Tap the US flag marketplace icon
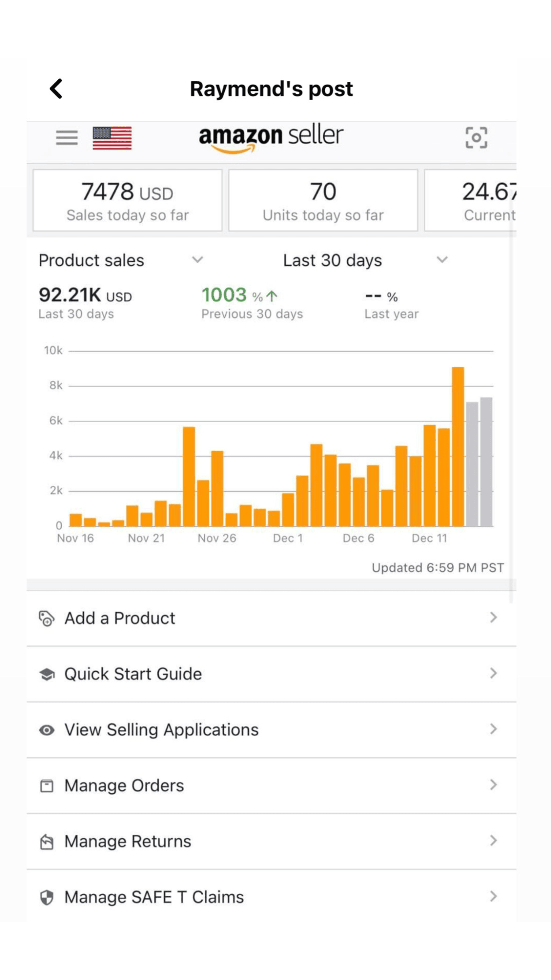This screenshot has height=980, width=551. 112,138
